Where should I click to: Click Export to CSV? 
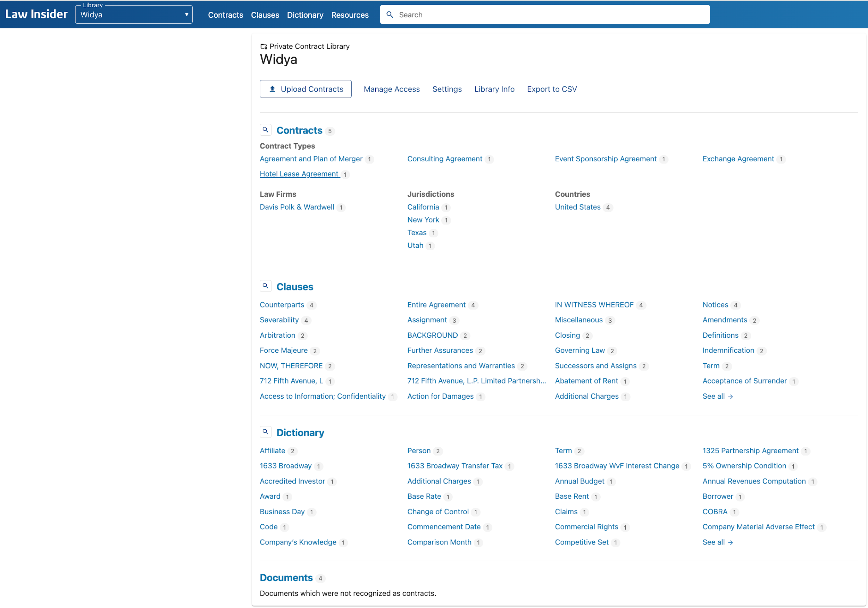[552, 89]
